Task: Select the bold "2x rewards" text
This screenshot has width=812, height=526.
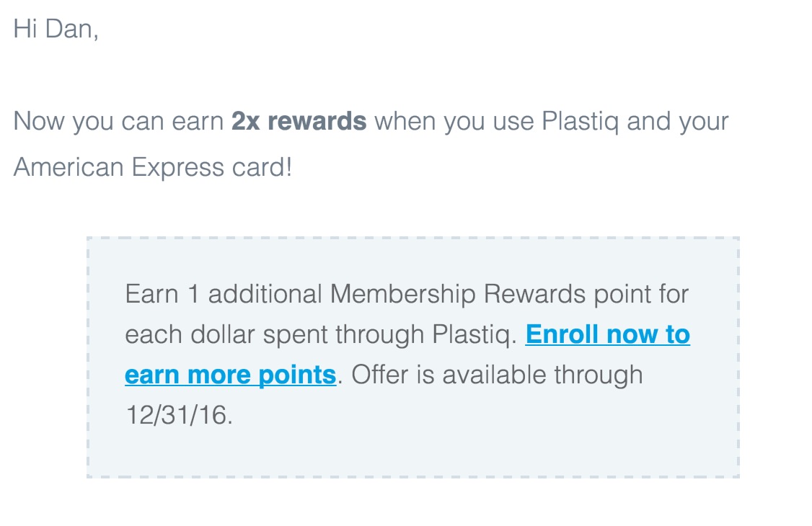Action: coord(299,122)
